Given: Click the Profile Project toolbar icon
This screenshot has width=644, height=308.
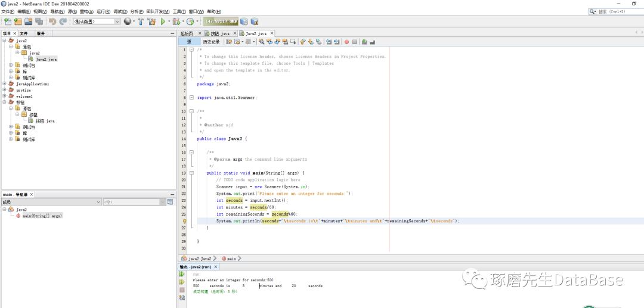Looking at the screenshot, I should click(x=190, y=21).
